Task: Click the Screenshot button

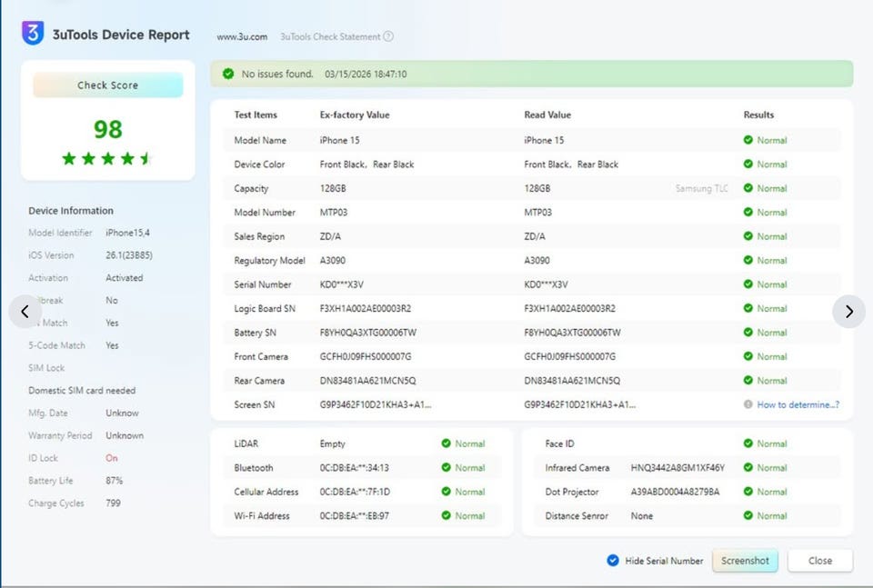Action: click(745, 561)
